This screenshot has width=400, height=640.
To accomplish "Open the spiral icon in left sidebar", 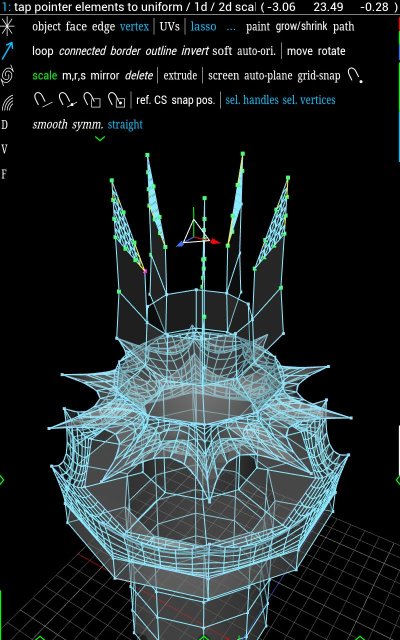I will [x=7, y=76].
